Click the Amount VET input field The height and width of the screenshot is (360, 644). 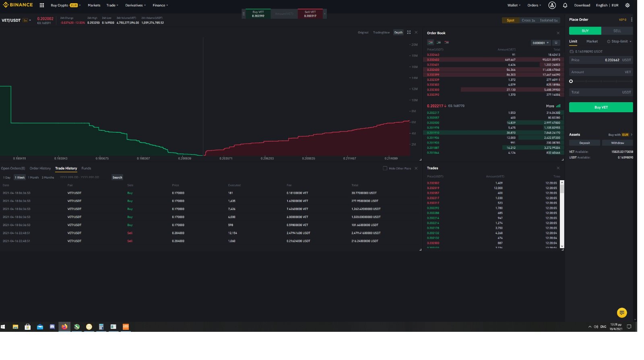[x=601, y=72]
